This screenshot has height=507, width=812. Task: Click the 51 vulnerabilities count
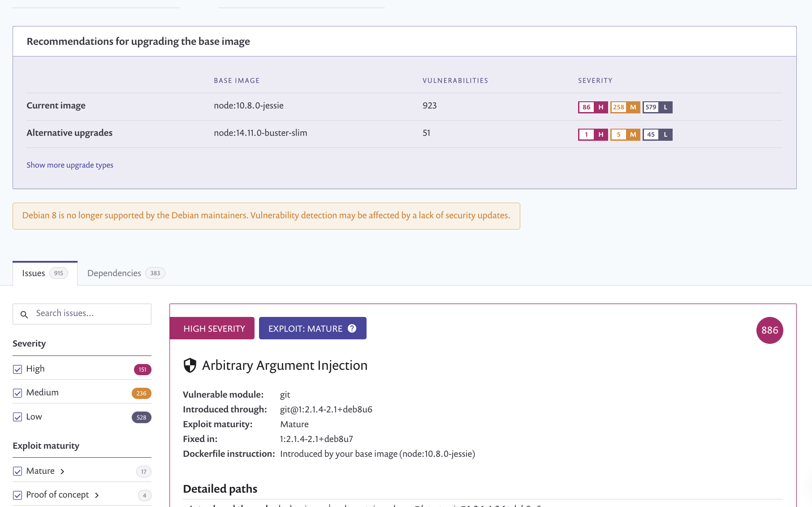[426, 133]
